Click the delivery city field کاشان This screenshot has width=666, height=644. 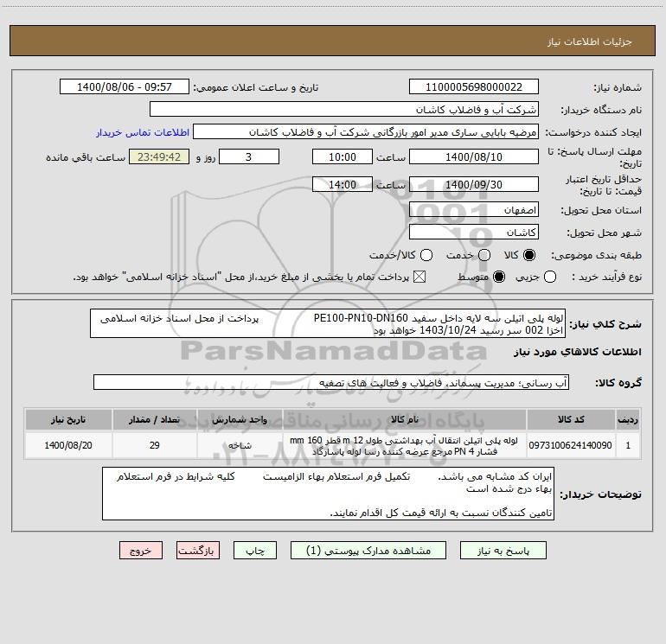point(474,233)
